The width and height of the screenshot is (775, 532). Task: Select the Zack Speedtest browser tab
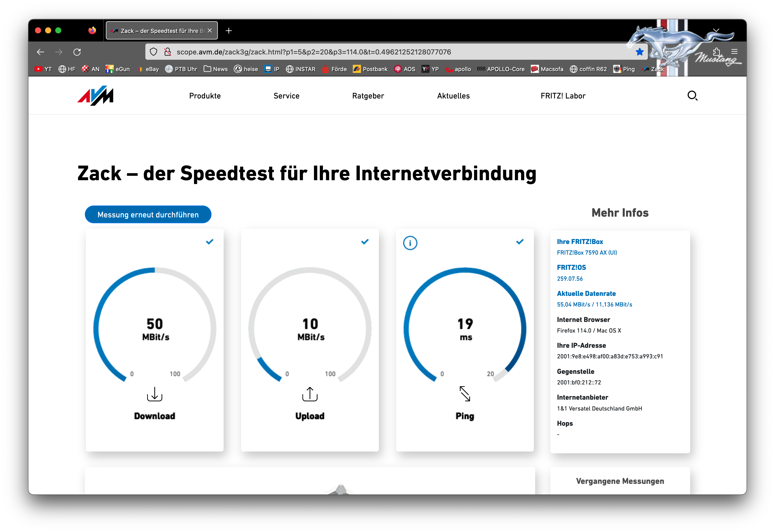(x=162, y=31)
